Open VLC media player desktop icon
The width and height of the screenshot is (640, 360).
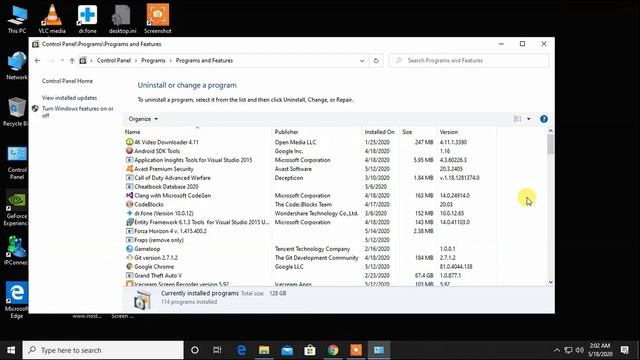tap(52, 19)
